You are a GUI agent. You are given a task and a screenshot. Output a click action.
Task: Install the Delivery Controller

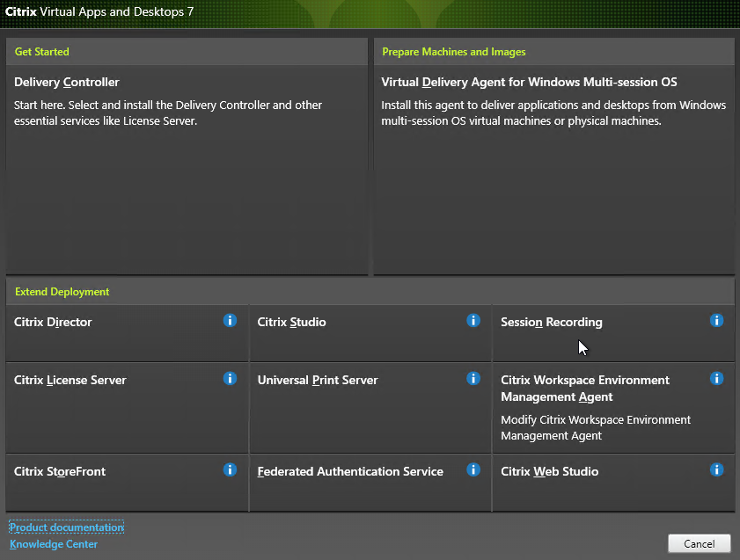(x=67, y=82)
